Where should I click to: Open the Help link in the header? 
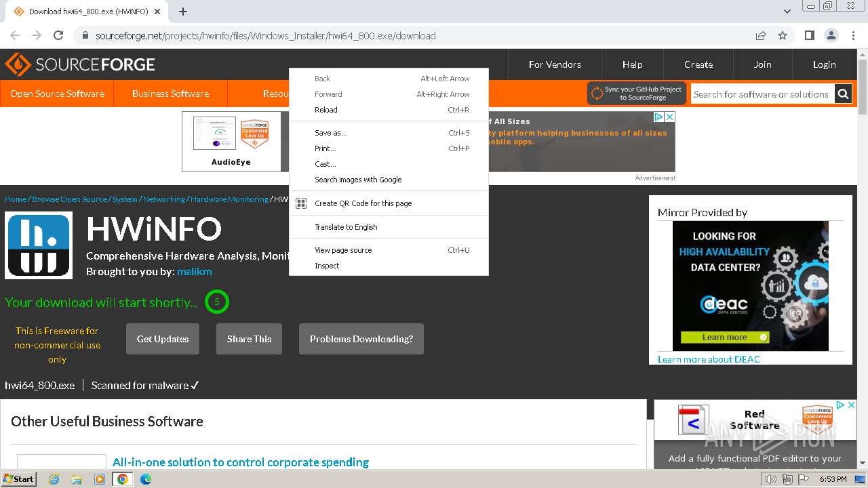click(x=633, y=64)
